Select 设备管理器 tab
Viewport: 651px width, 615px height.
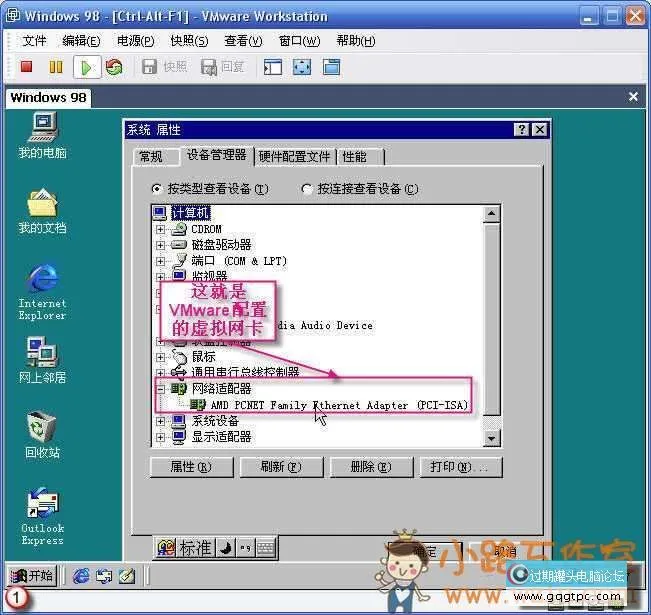(216, 156)
